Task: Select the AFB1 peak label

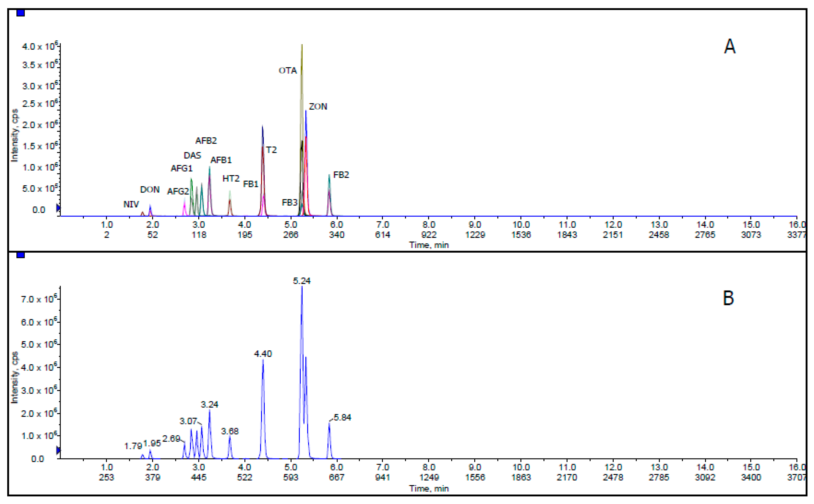Action: [221, 160]
